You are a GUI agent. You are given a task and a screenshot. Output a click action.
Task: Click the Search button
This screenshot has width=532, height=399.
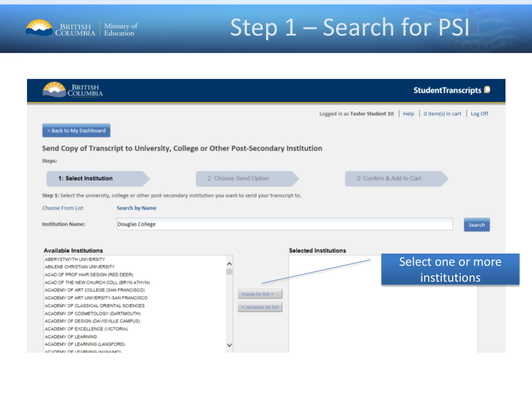click(477, 225)
